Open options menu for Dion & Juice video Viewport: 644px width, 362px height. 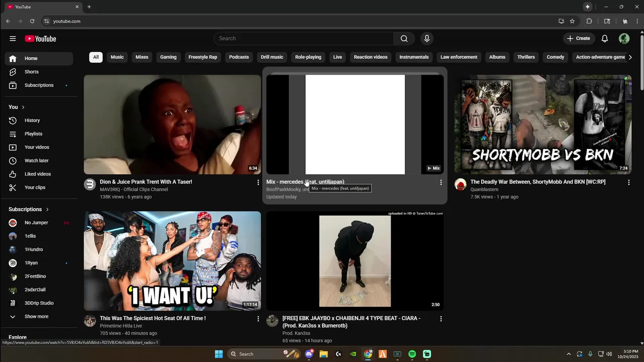258,183
